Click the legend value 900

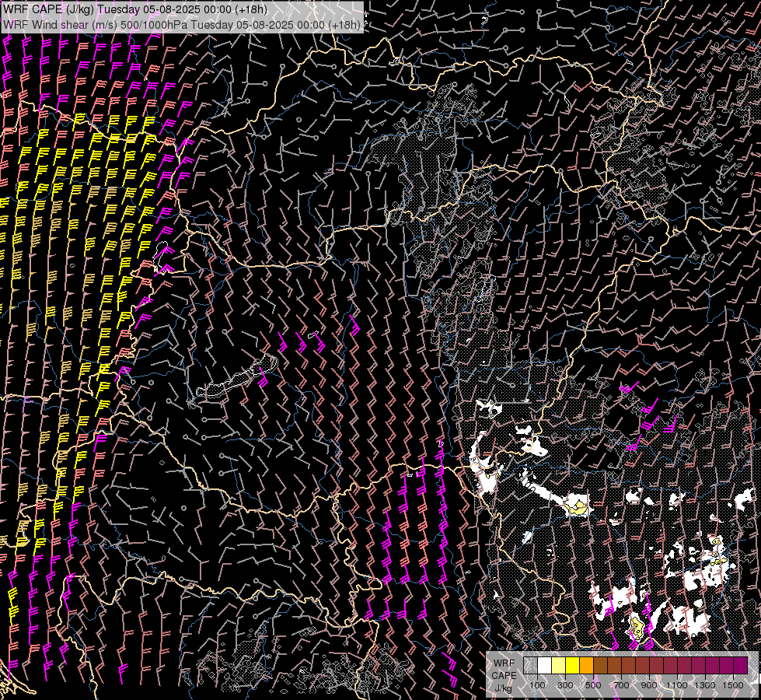649,685
